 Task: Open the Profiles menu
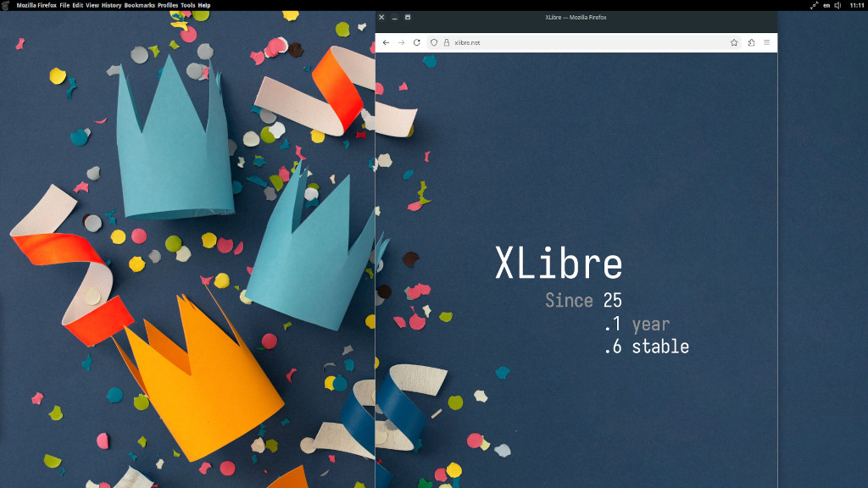tap(168, 6)
